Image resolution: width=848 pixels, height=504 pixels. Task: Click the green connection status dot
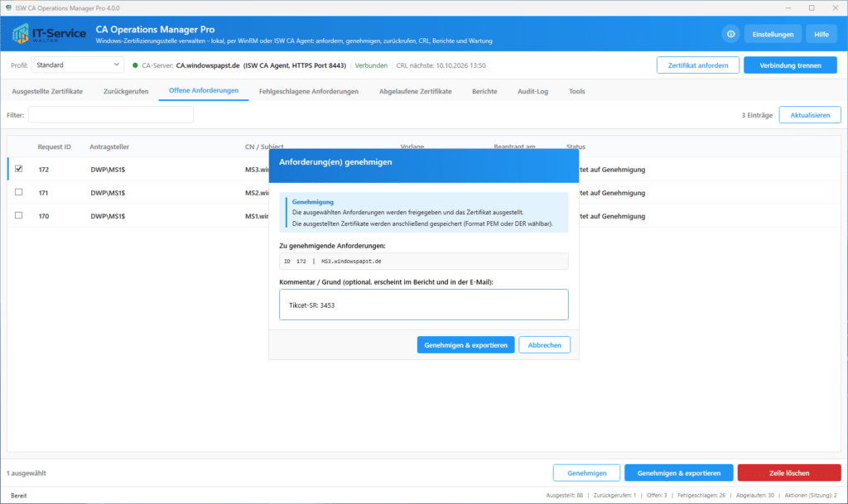tap(135, 65)
